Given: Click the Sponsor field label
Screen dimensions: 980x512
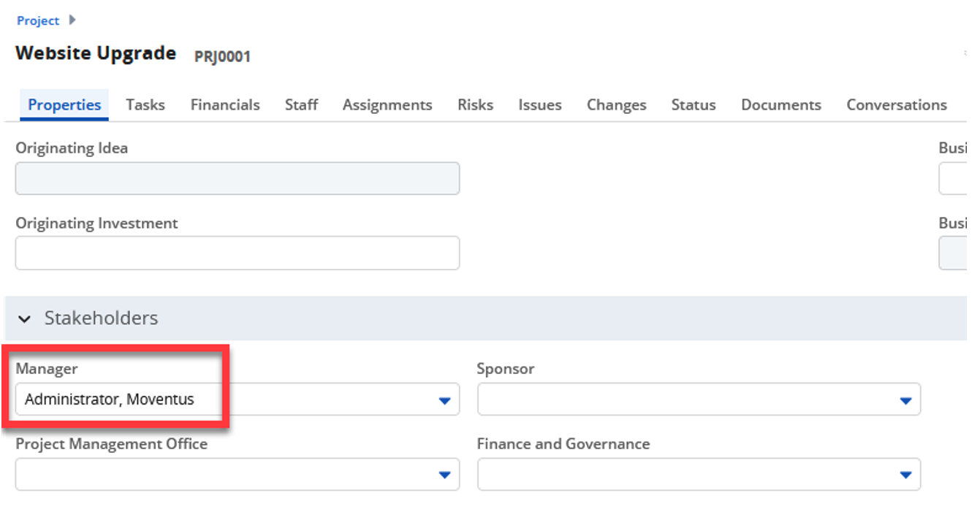Looking at the screenshot, I should 506,369.
